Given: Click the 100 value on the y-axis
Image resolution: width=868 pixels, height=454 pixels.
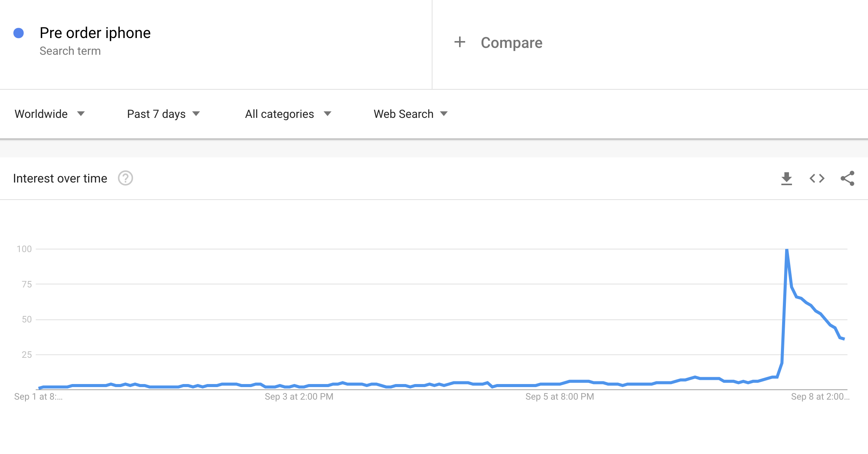Looking at the screenshot, I should 24,249.
